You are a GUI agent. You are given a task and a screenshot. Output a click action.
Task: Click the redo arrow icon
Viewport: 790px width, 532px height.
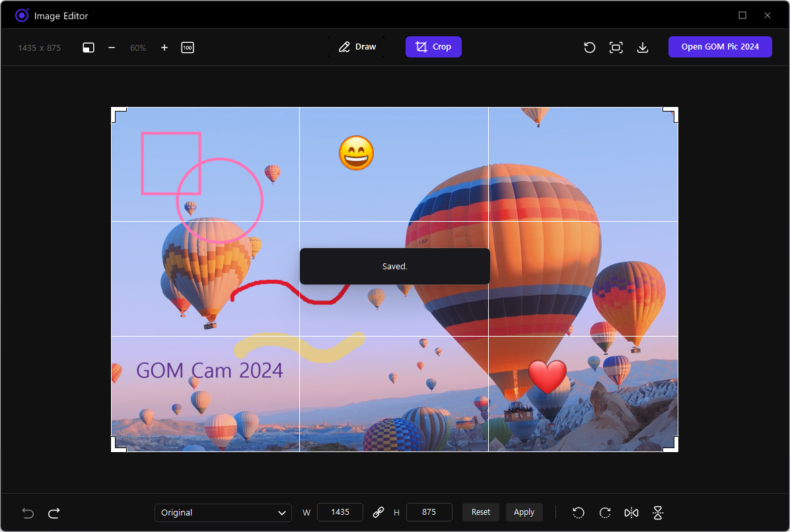click(x=54, y=513)
